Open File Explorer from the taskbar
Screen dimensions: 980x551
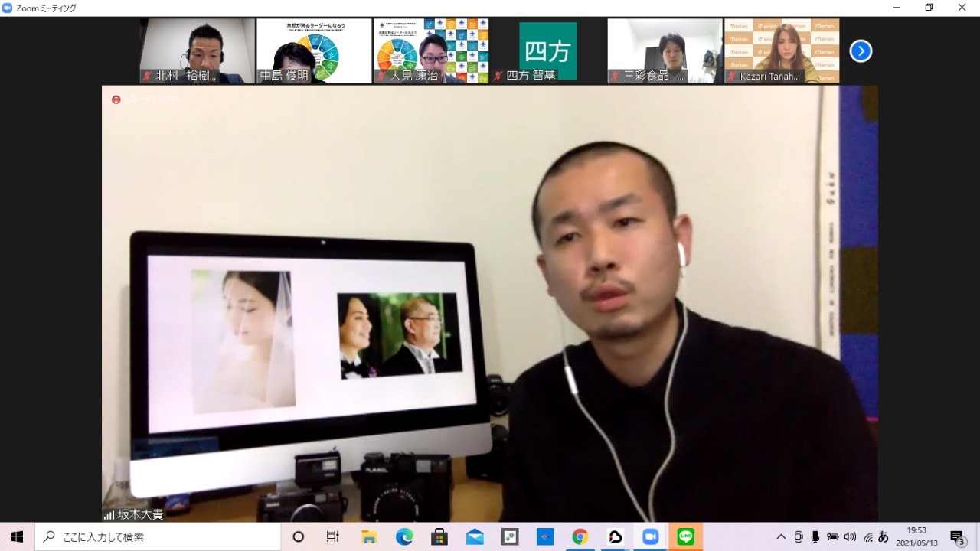369,536
